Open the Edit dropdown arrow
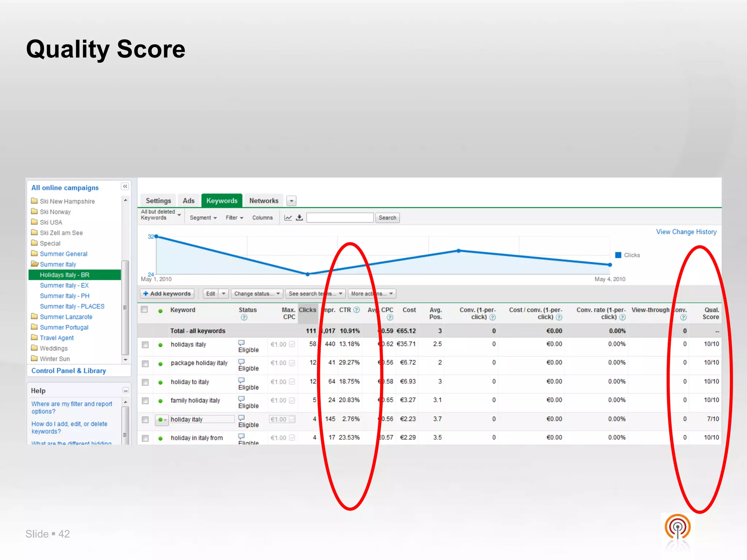Viewport: 747px width, 560px height. 224,293
